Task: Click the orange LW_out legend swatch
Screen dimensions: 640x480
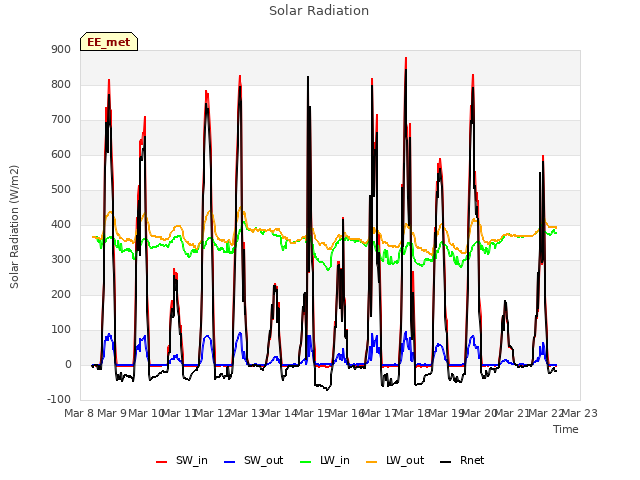Action: pos(371,462)
